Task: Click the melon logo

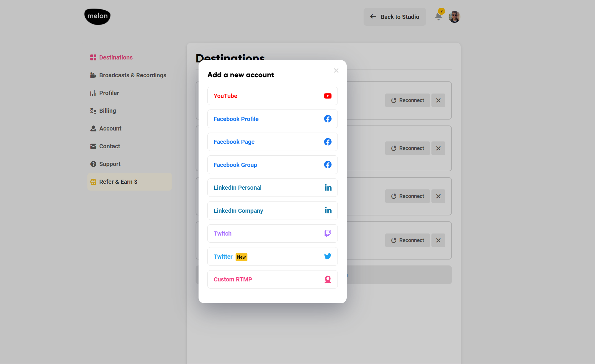Action: pos(97,17)
